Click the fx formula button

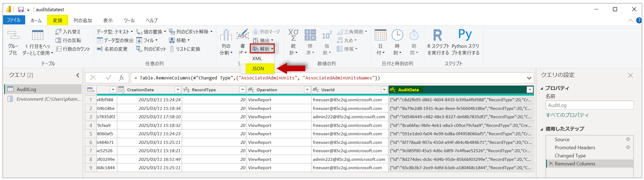coord(122,78)
